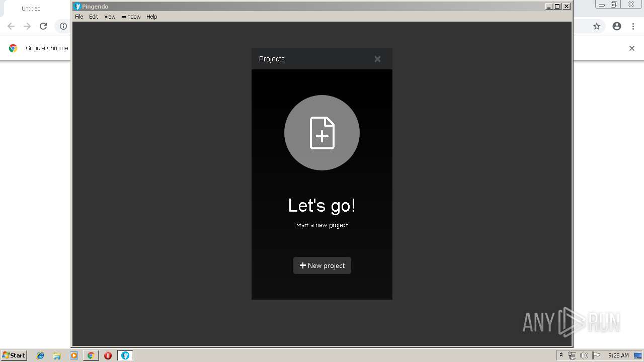Viewport: 644px width, 362px height.
Task: Reload the page in Chrome window
Action: pos(43,26)
